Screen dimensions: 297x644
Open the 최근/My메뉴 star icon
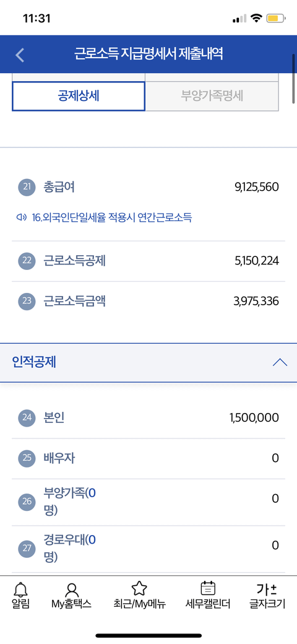point(139,590)
